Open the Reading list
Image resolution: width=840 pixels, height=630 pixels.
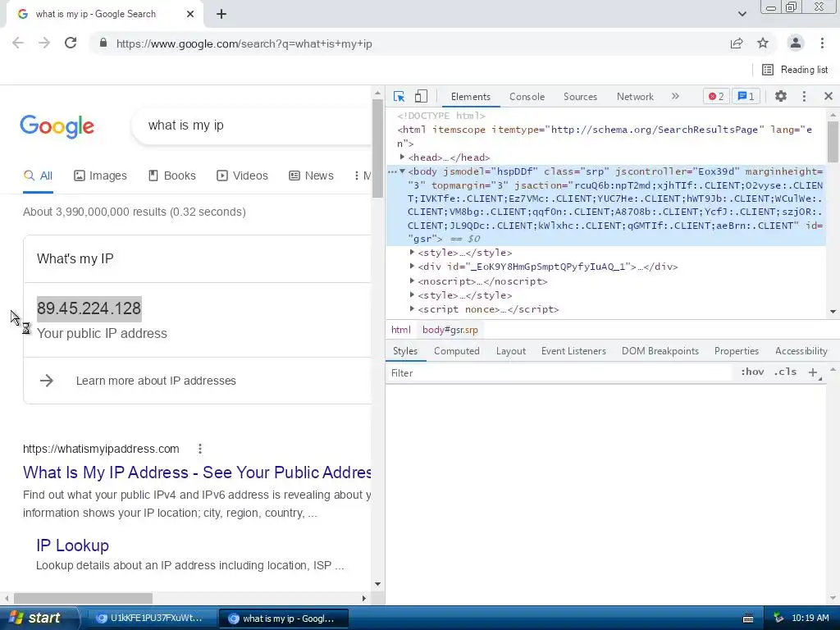pyautogui.click(x=795, y=70)
